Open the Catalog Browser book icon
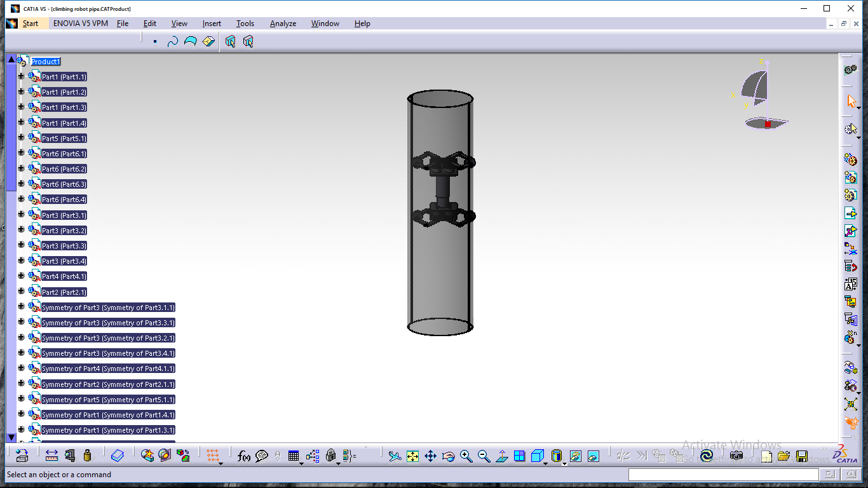This screenshot has width=868, height=488. click(x=118, y=456)
